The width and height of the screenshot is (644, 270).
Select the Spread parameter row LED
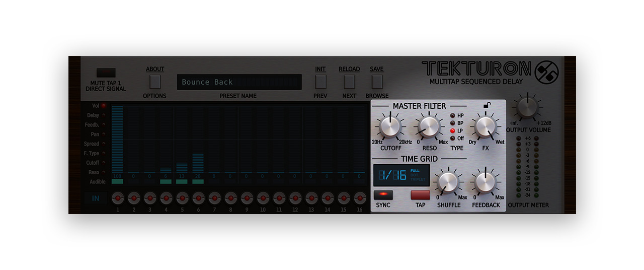pos(104,144)
